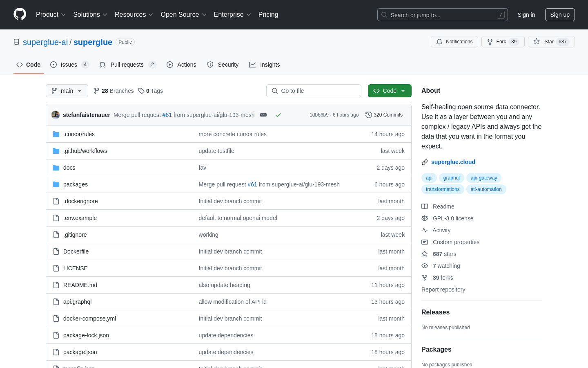Click the transformations topic tag
The image size is (588, 368).
tap(443, 189)
